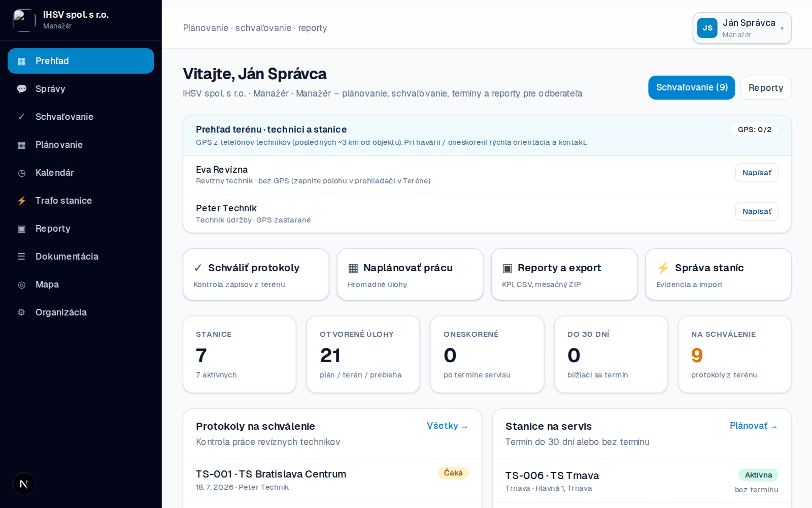Image resolution: width=812 pixels, height=508 pixels.
Task: Click the IHSV company logo image
Action: pos(24,20)
